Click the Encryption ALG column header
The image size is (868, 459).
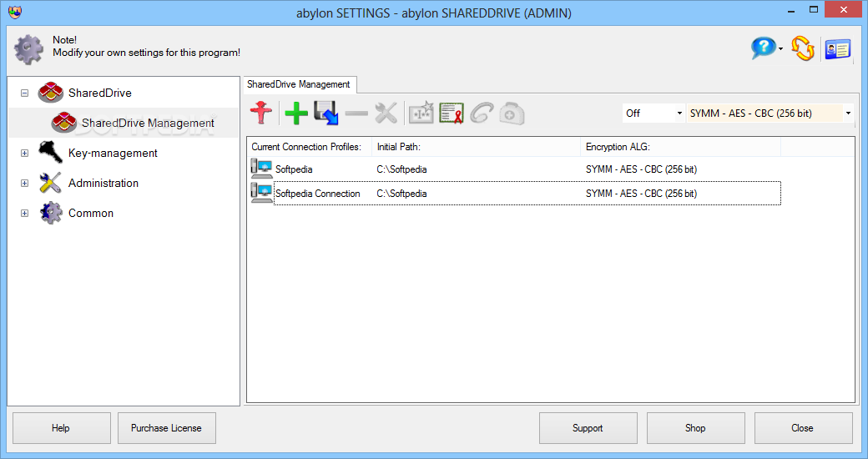point(680,147)
